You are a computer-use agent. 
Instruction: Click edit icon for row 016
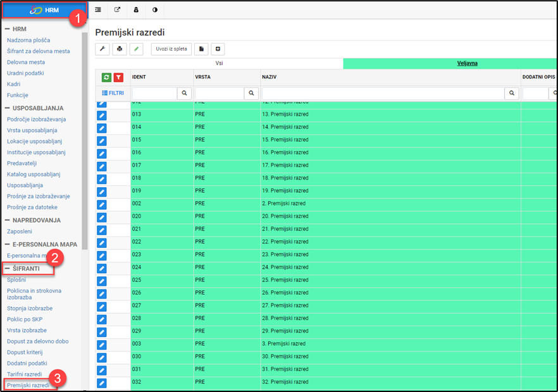click(102, 154)
